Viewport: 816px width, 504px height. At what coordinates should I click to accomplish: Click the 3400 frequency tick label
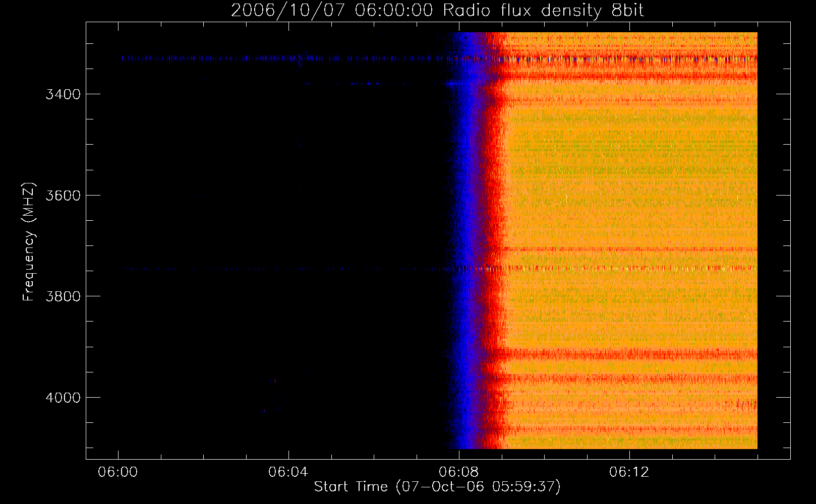63,94
